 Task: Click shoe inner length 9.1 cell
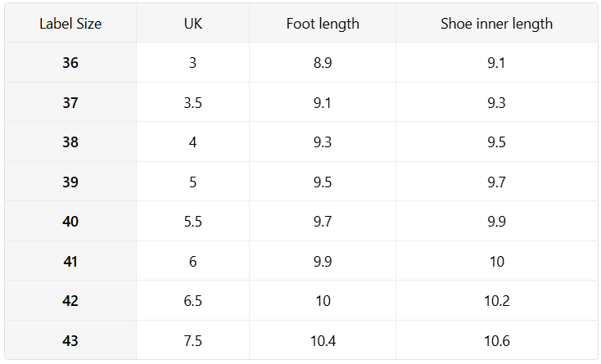point(496,63)
